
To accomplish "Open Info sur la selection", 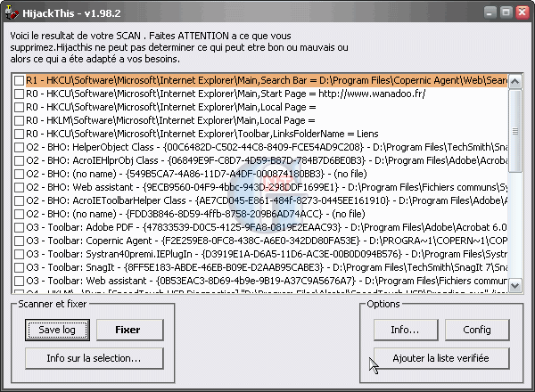I will pyautogui.click(x=95, y=358).
